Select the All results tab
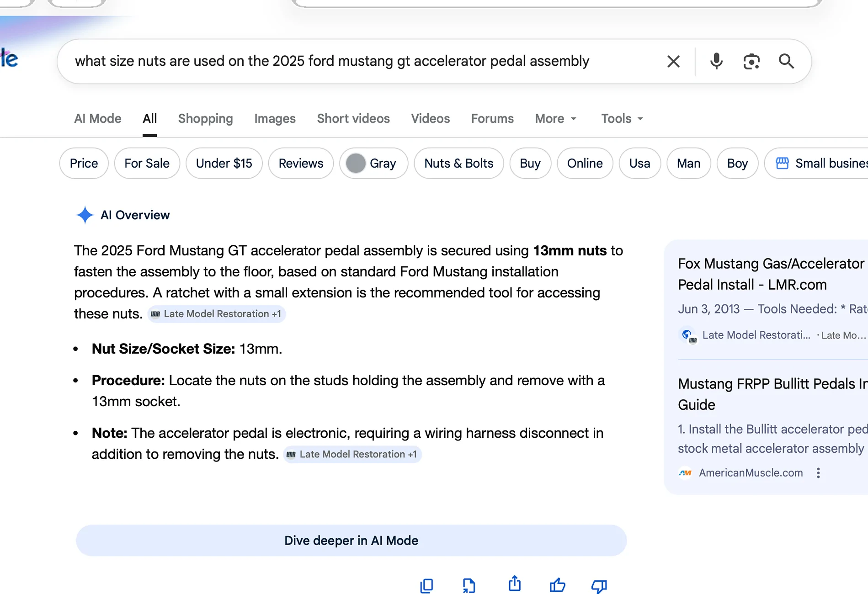 point(150,119)
